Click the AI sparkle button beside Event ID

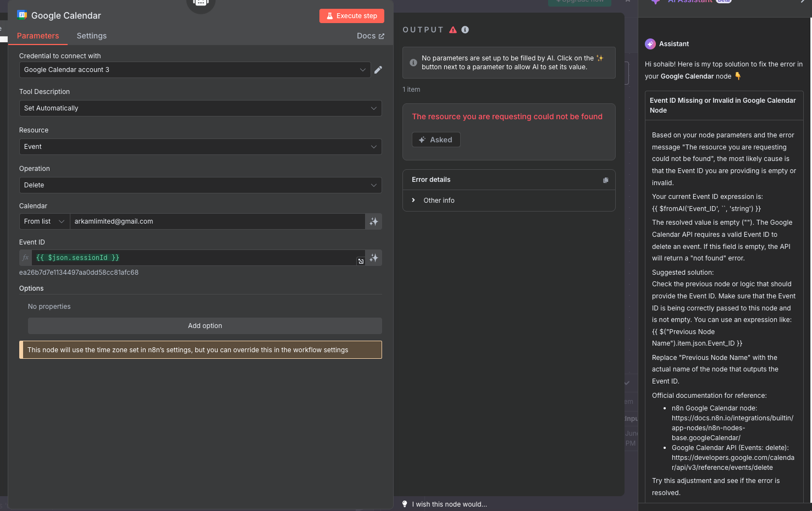[x=374, y=258]
